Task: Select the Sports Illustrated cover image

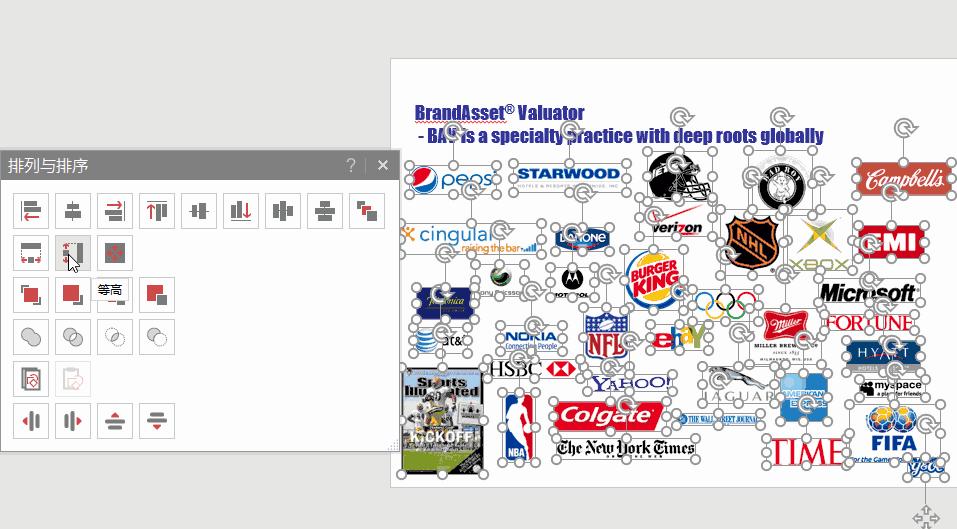Action: pos(442,420)
